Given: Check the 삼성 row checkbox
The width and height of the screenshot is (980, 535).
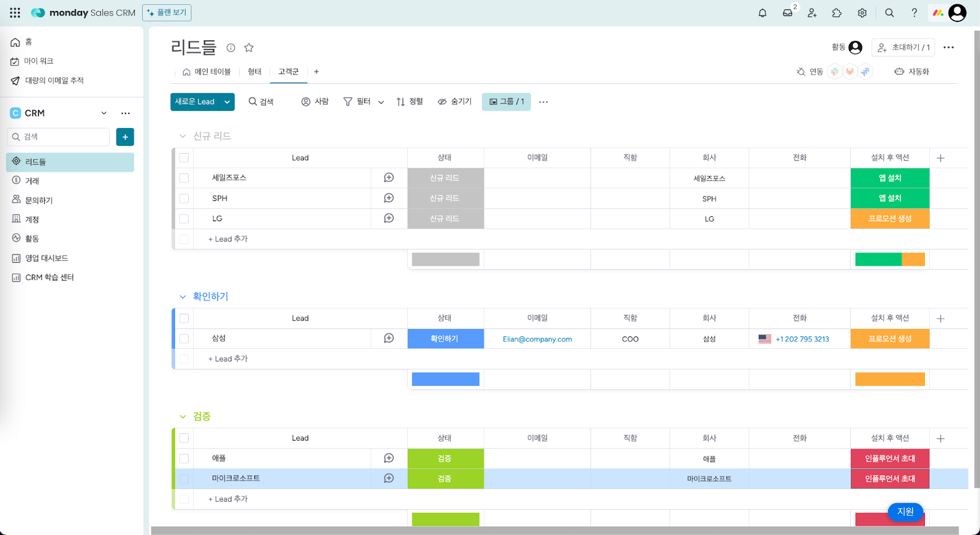Looking at the screenshot, I should 184,338.
